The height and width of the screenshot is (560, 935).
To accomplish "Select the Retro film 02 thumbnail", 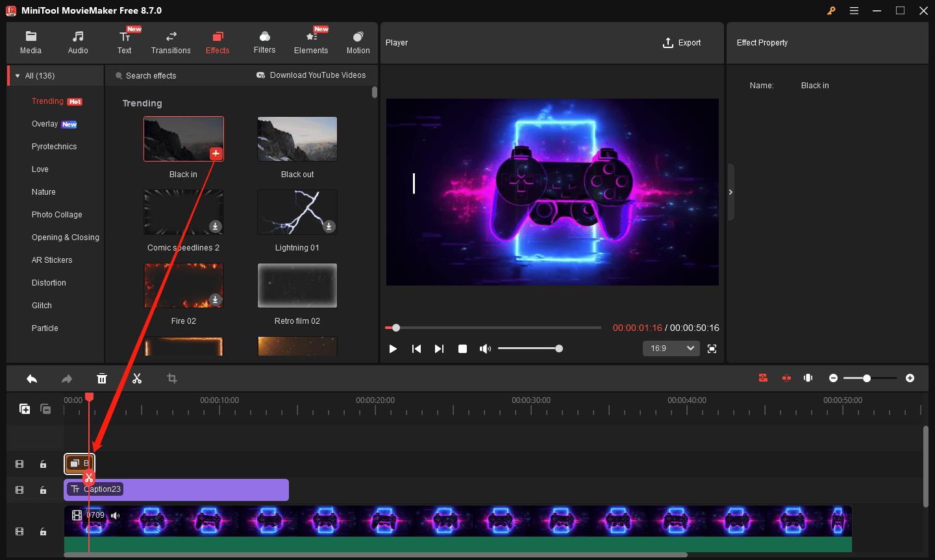I will coord(297,286).
